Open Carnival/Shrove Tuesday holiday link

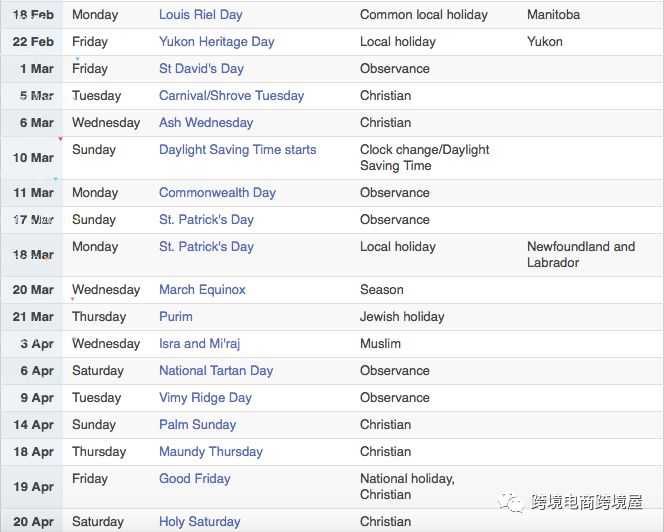tap(232, 96)
